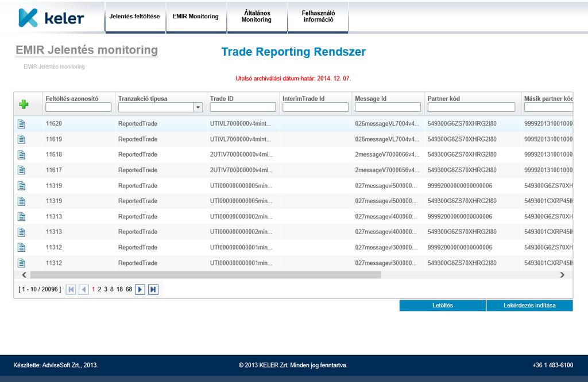
Task: Jump to page 18
Action: tap(119, 290)
